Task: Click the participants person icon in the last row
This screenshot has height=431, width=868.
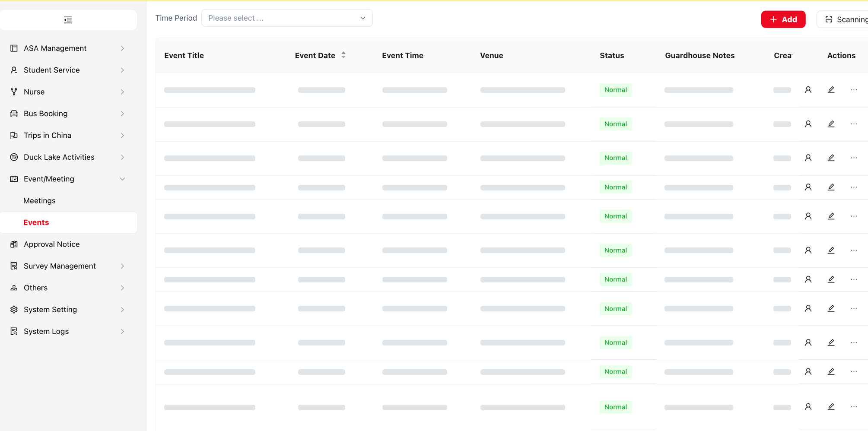Action: click(808, 407)
